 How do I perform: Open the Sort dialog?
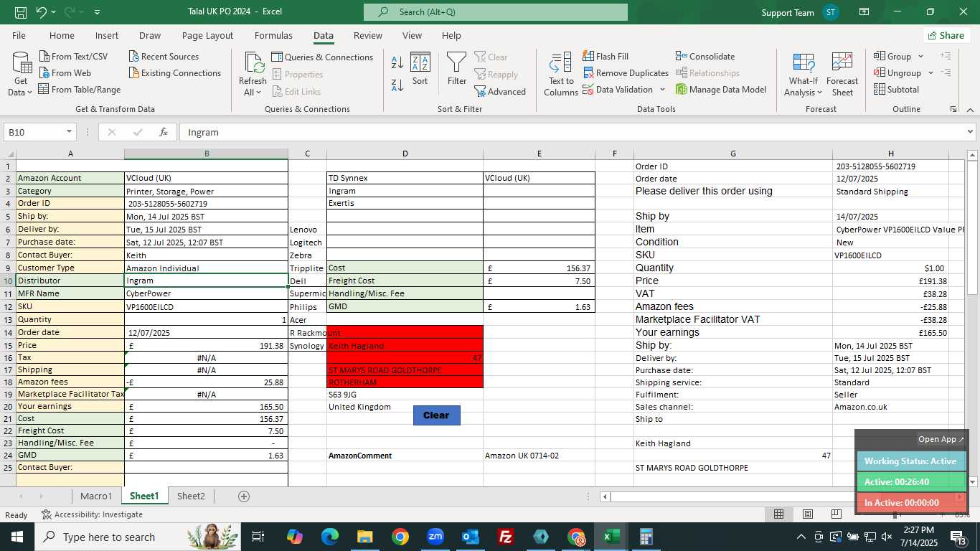(x=420, y=69)
